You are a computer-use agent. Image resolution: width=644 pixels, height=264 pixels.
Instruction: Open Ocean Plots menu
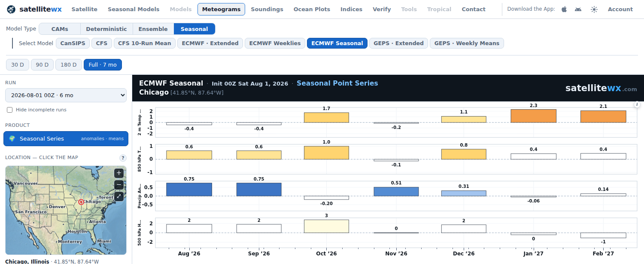pyautogui.click(x=312, y=9)
